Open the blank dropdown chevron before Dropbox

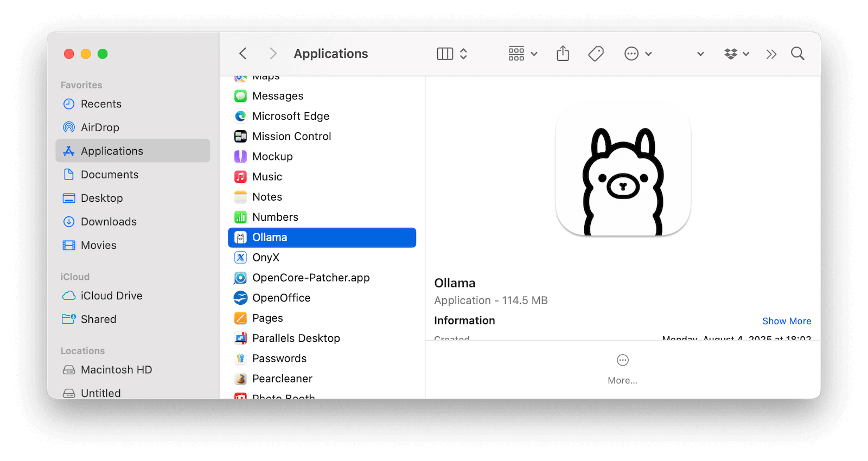pos(700,54)
